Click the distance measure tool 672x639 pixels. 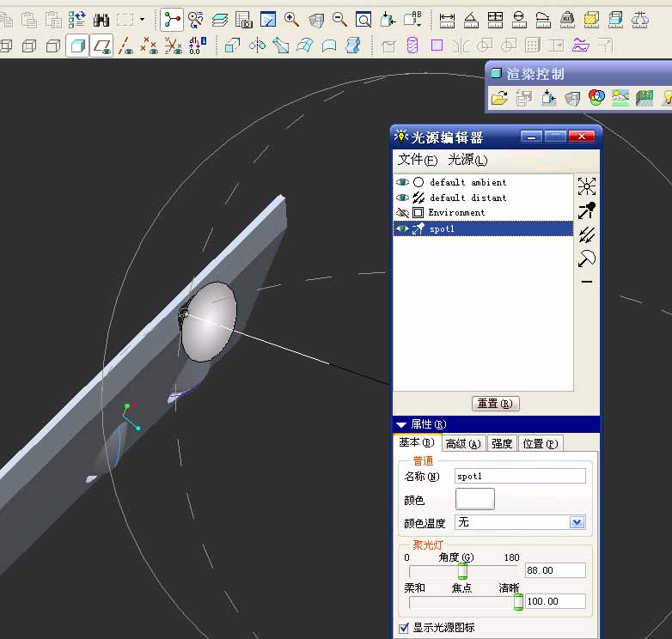(x=447, y=20)
